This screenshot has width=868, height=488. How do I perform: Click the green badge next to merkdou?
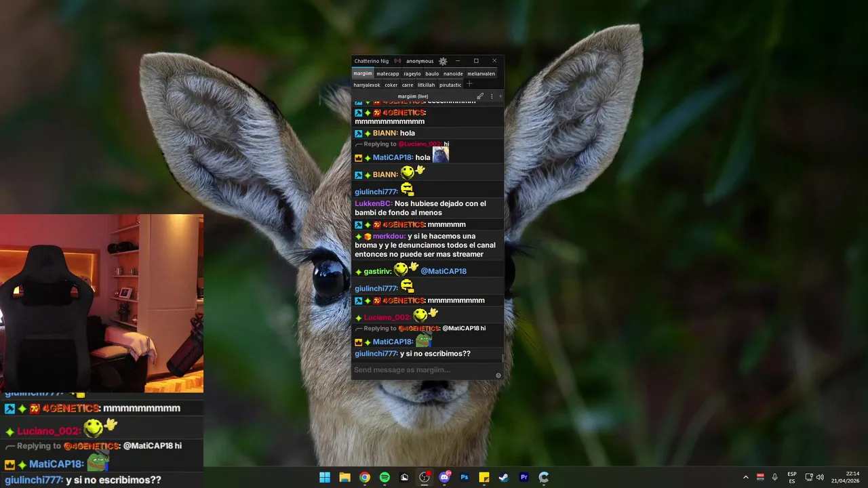point(359,237)
